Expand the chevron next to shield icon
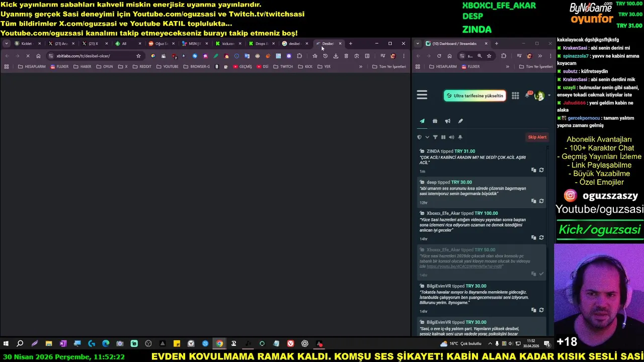644x362 pixels. 427,137
